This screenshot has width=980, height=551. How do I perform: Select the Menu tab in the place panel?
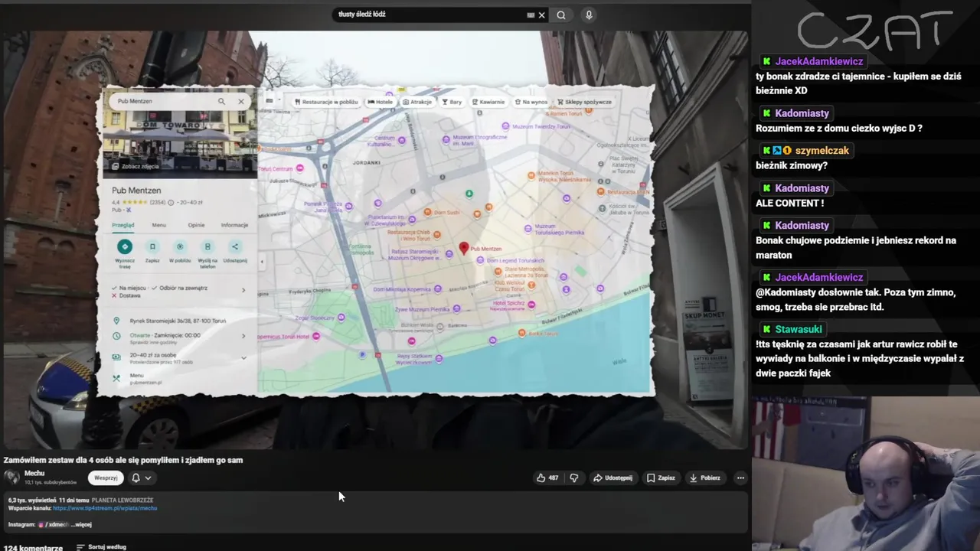(x=158, y=225)
